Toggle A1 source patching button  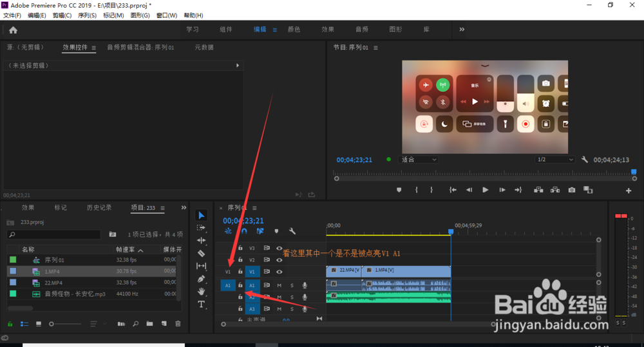(x=228, y=285)
